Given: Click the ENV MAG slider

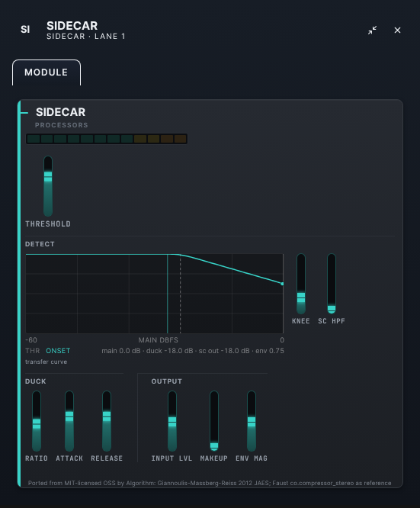Looking at the screenshot, I should click(252, 421).
